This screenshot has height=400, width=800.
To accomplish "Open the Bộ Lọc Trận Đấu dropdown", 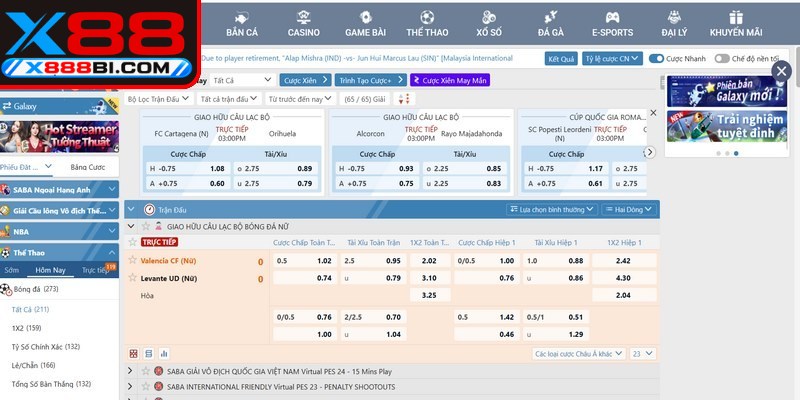I will tap(158, 99).
